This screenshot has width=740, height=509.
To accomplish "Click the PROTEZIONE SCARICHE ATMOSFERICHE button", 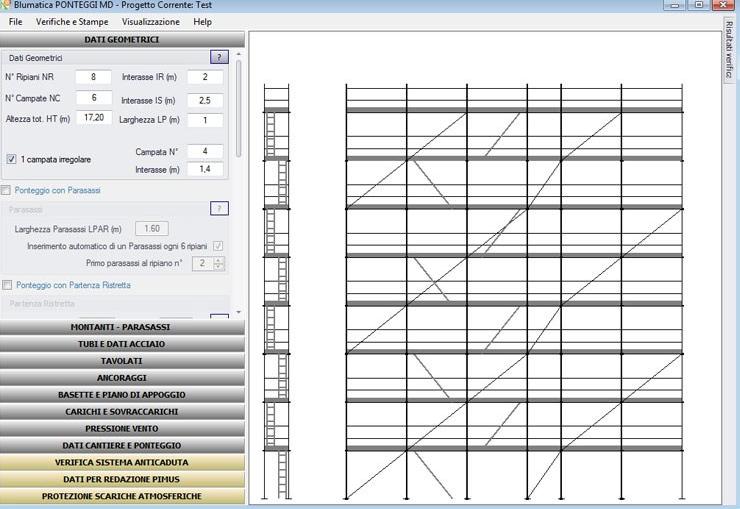I will (x=121, y=496).
